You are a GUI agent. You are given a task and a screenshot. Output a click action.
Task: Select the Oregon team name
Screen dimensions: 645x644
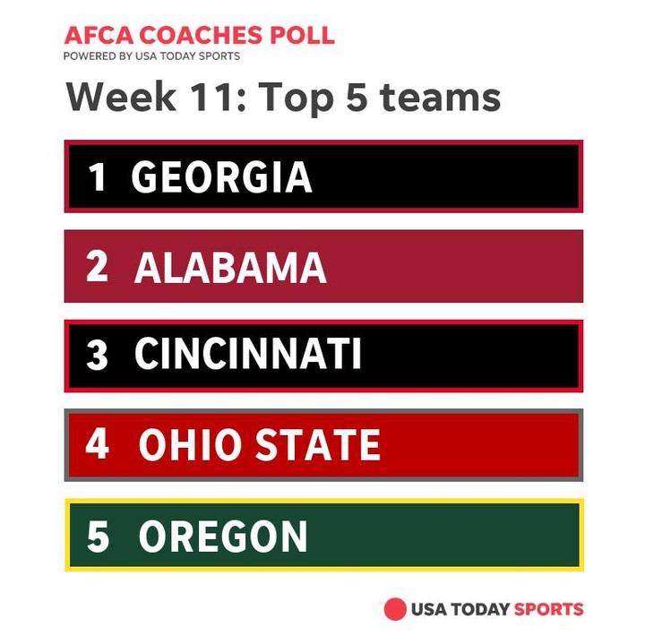click(223, 536)
